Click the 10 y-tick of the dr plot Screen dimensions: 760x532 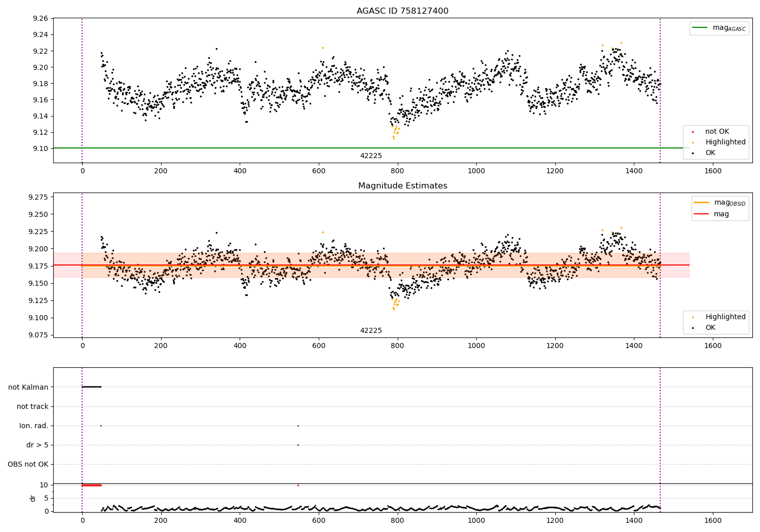pos(44,485)
